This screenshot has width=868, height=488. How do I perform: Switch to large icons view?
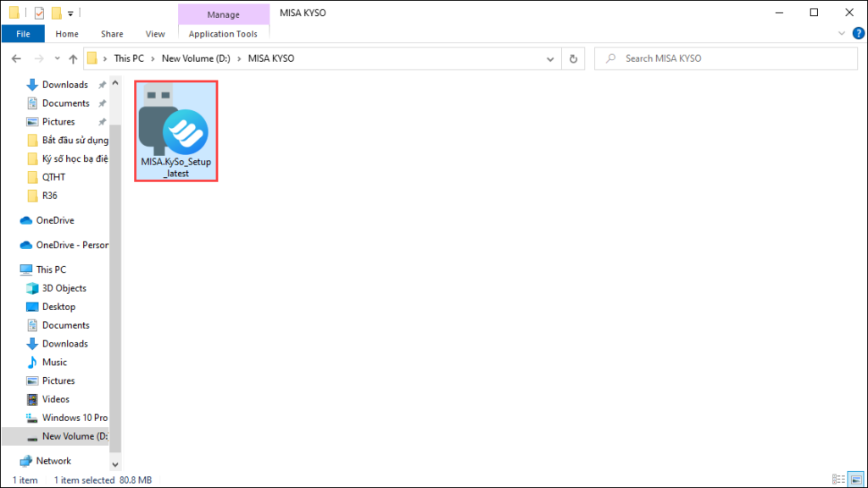(856, 480)
